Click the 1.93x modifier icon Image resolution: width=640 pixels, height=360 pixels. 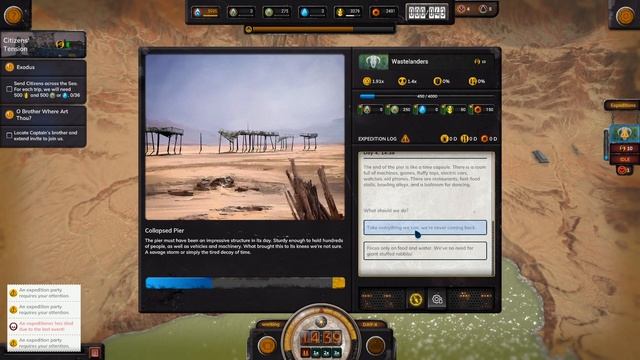tap(367, 81)
